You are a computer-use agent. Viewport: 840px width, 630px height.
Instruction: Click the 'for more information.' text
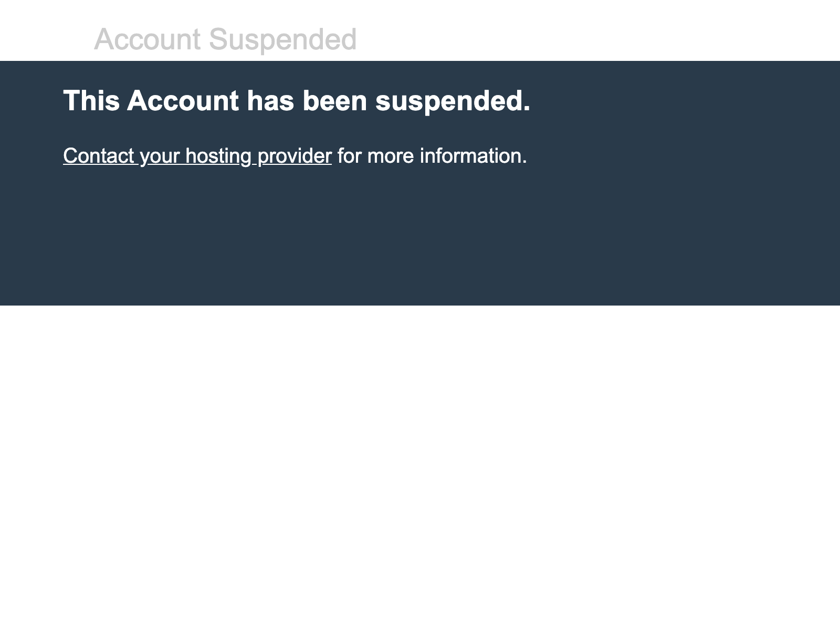point(432,156)
